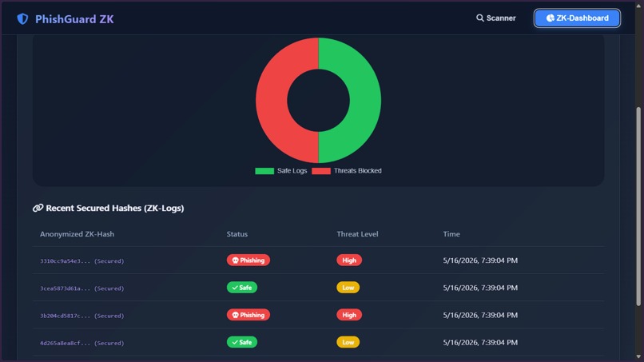Click the timestamp in the 3b204cd5817c row
This screenshot has height=362, width=644.
pos(480,315)
